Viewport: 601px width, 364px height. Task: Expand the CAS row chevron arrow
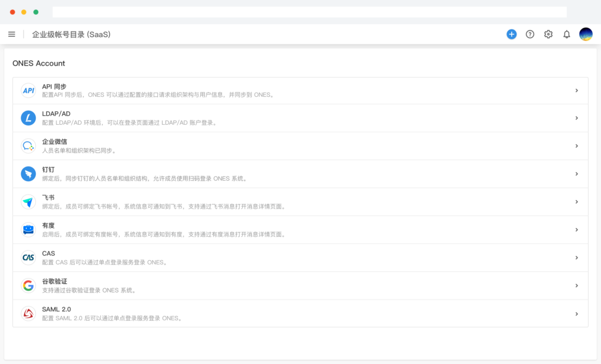(x=576, y=258)
